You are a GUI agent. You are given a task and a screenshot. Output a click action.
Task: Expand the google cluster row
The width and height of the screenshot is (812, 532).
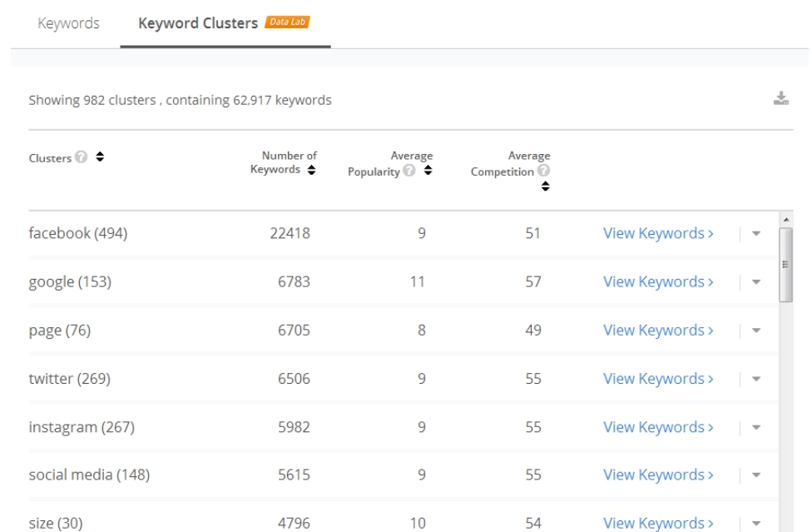pos(756,282)
